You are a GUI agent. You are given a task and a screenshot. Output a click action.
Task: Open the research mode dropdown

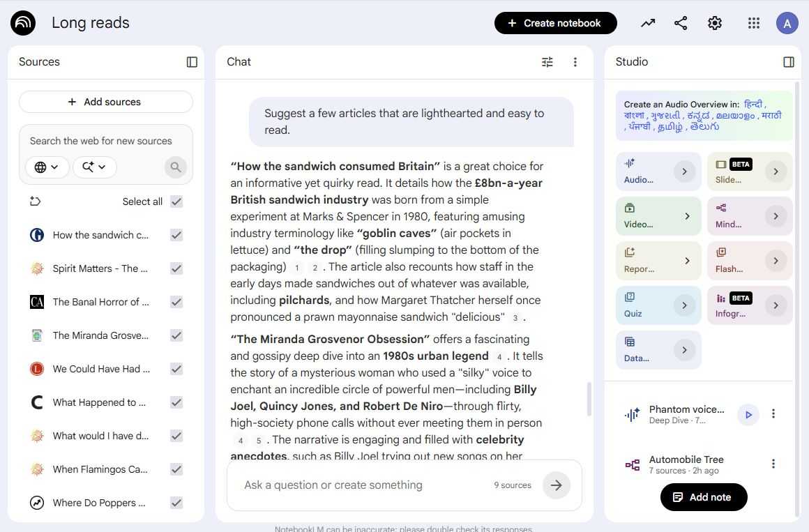[94, 167]
